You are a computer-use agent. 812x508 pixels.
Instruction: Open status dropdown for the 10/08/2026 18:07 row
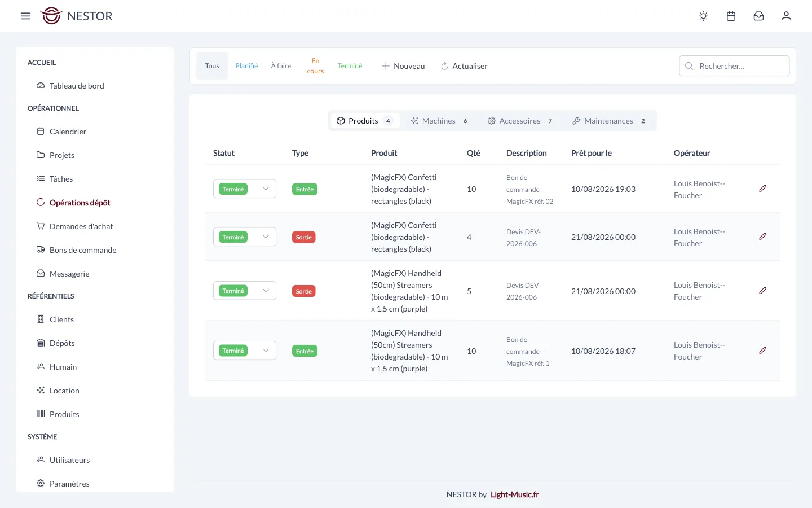pos(245,351)
